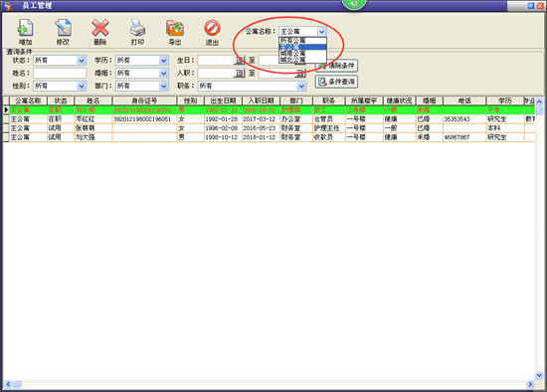This screenshot has height=392, width=547.
Task: Open the 性别 filter dropdown
Action: point(81,86)
